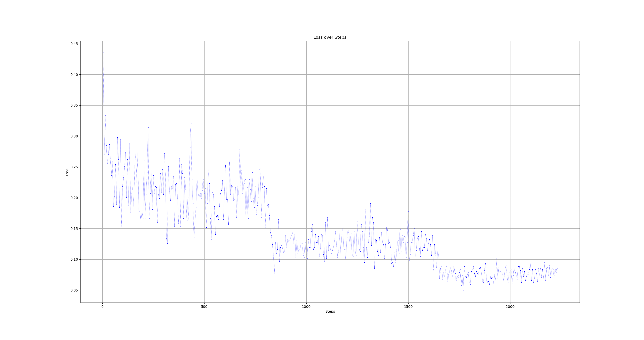Click the 0.25 y-axis tick label
The height and width of the screenshot is (340, 644).
[x=74, y=167]
